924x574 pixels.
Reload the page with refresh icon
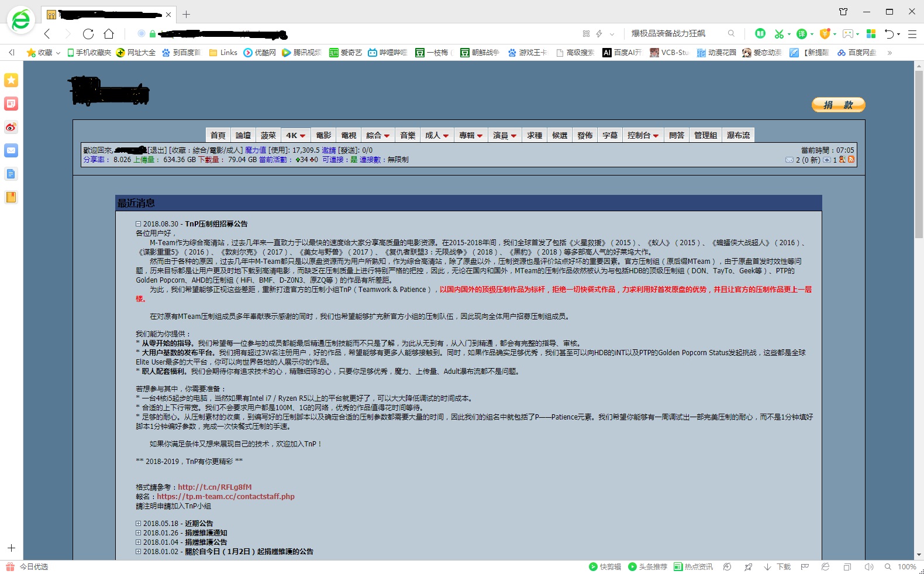point(88,34)
